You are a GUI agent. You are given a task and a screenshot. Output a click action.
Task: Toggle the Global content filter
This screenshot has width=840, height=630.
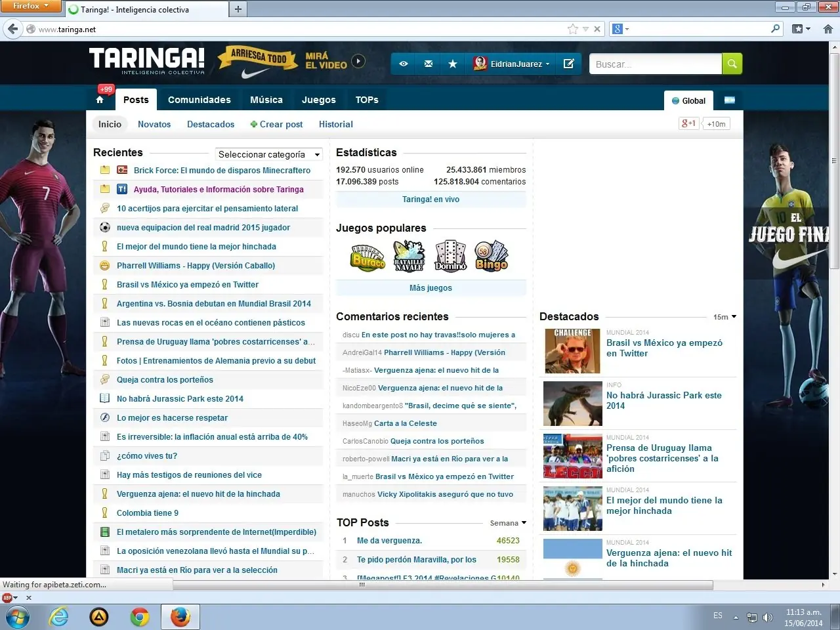click(688, 100)
